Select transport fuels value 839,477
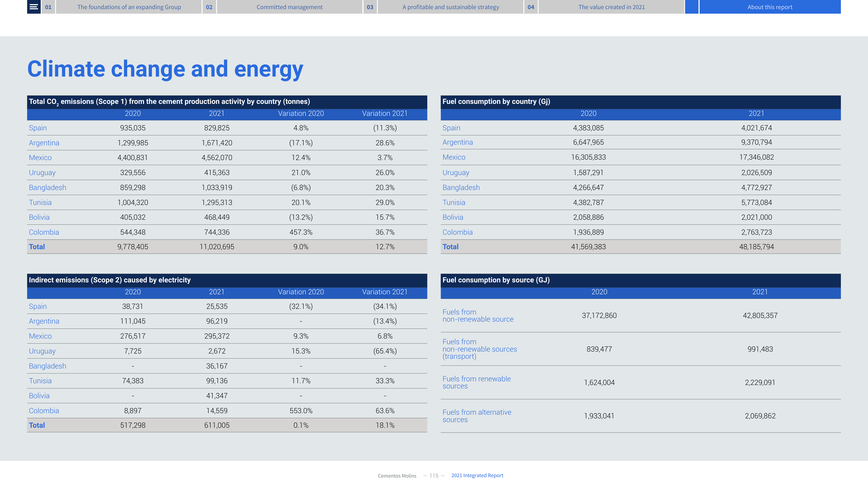 599,349
